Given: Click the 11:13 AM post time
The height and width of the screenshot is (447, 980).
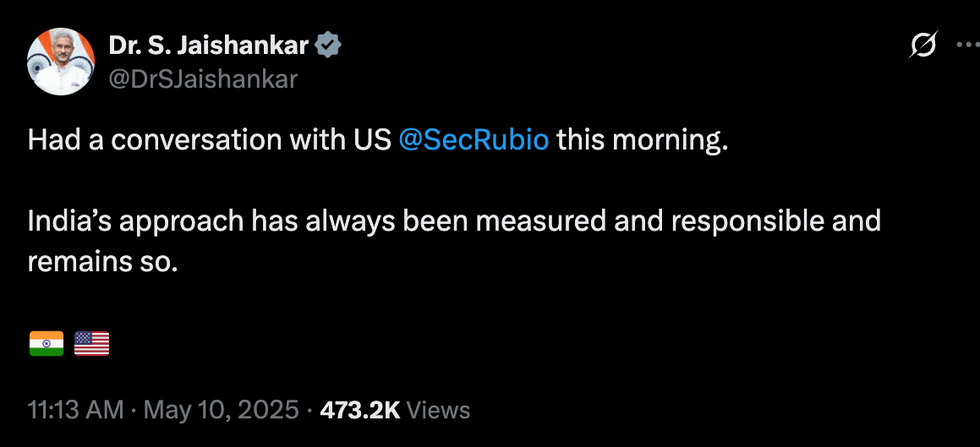Looking at the screenshot, I should point(75,409).
